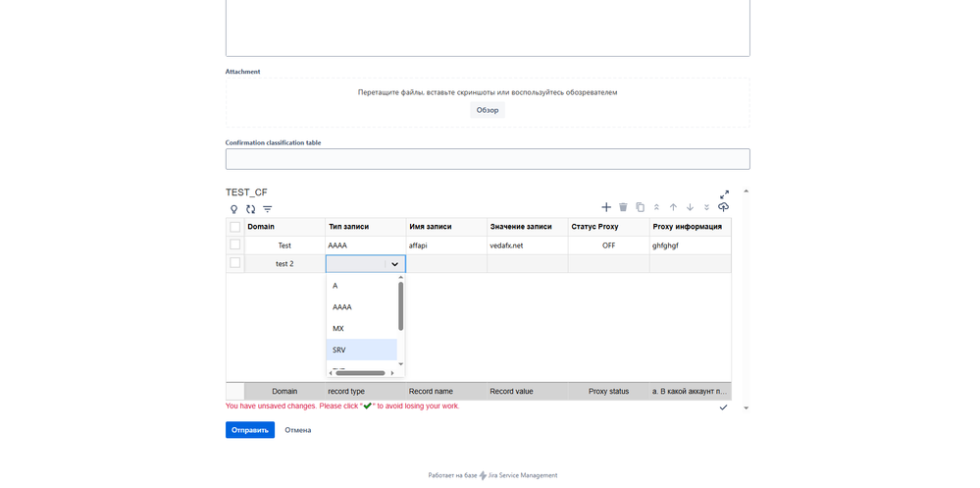Click the refresh table icon
Image resolution: width=980 pixels, height=488 pixels.
(x=250, y=209)
